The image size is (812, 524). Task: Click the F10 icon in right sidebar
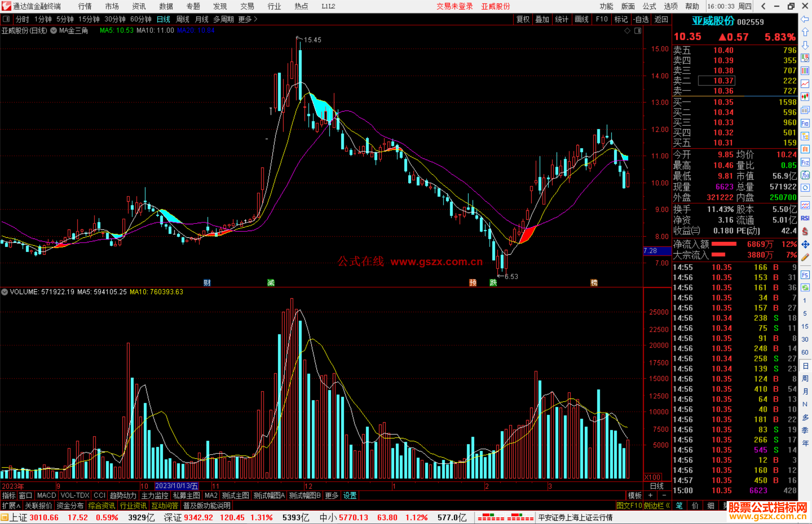[x=805, y=123]
